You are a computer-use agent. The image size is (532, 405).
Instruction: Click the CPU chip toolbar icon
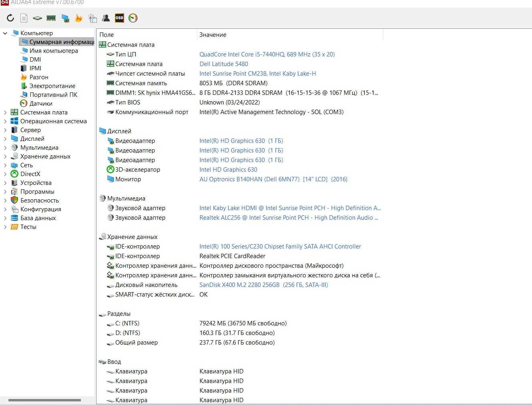coord(37,18)
